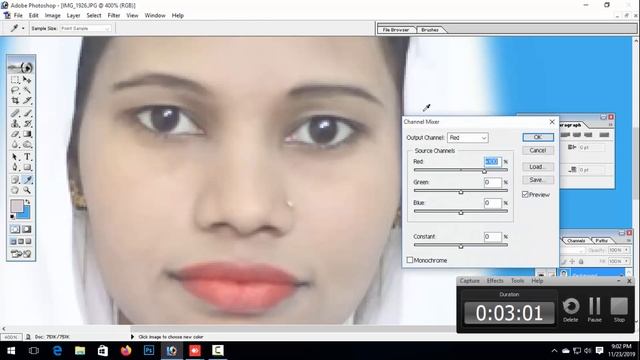640x360 pixels.
Task: Select the Brush tool
Action: [x=27, y=113]
